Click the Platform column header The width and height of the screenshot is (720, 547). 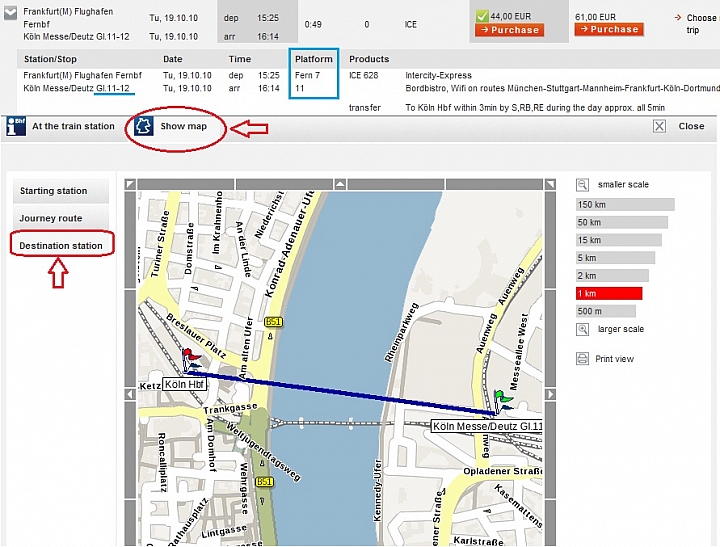point(314,59)
